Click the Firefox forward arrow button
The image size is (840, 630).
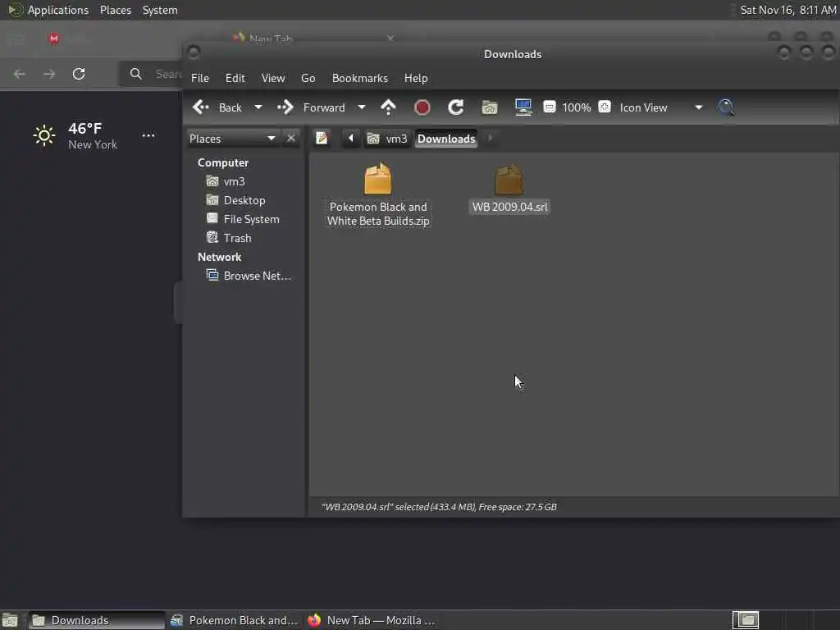coord(49,74)
